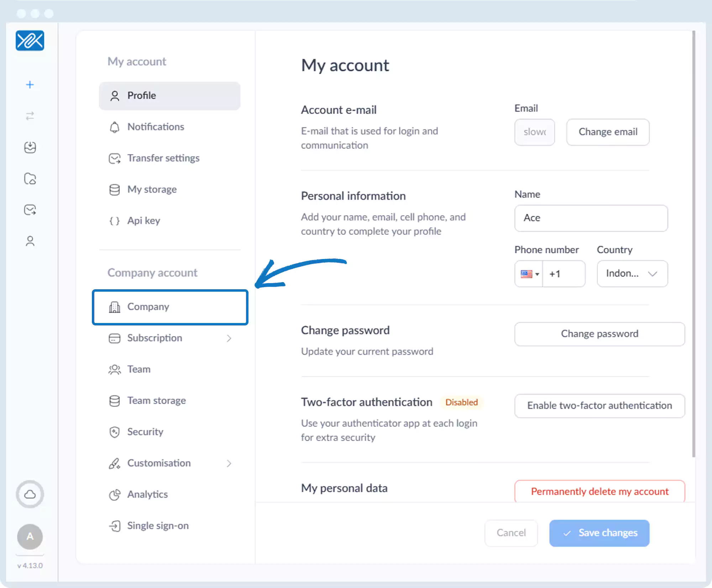The width and height of the screenshot is (712, 588).
Task: Open the cloud folder icon in sidebar
Action: pos(30,179)
